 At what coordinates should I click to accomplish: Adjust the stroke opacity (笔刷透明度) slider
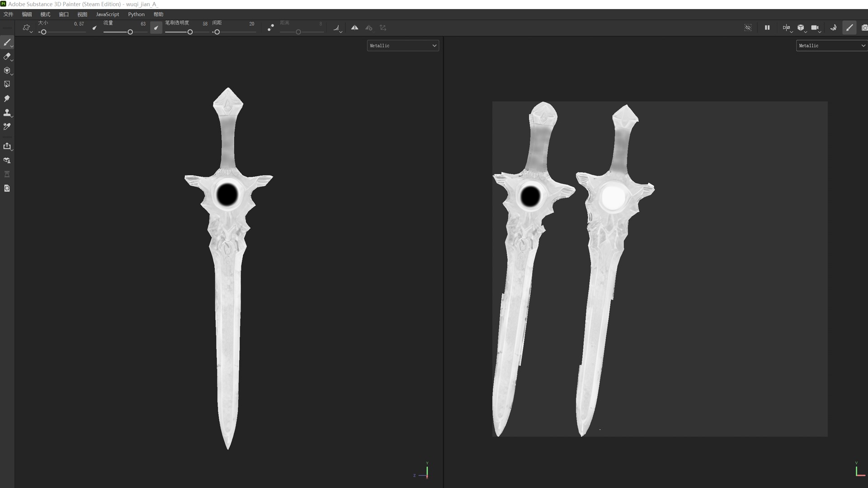tap(187, 32)
